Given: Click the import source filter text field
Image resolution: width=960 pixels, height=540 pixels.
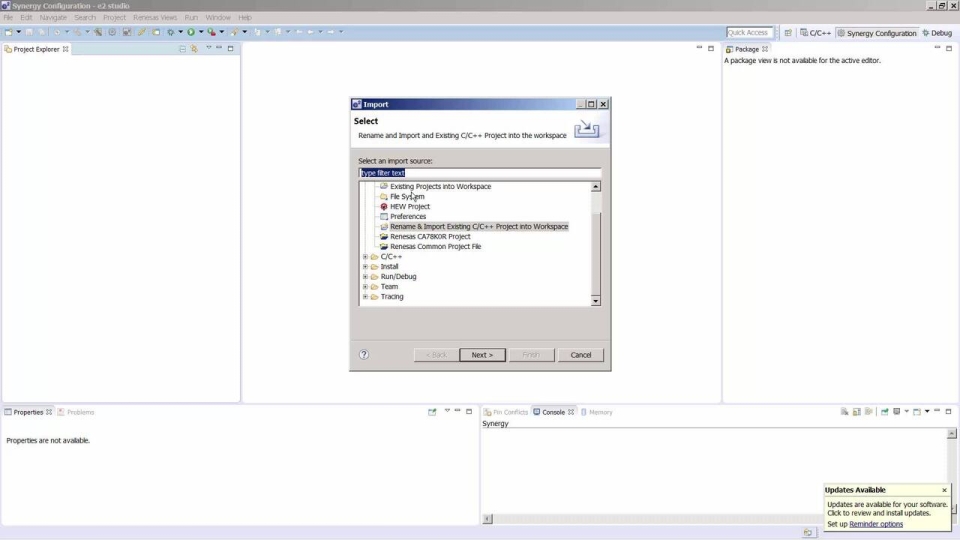Looking at the screenshot, I should (479, 173).
